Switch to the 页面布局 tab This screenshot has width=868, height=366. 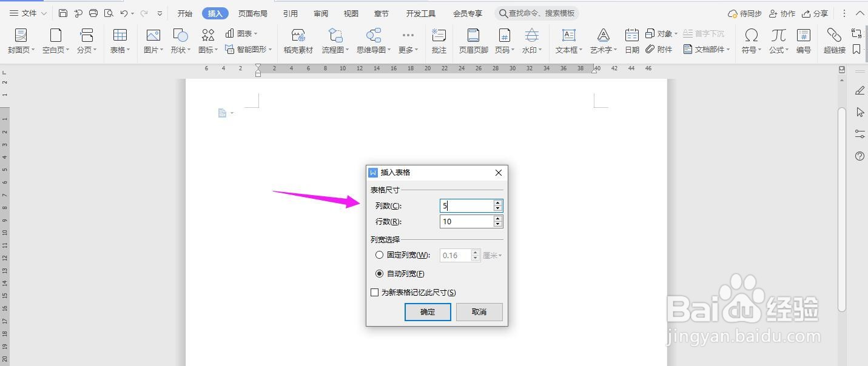pos(252,13)
